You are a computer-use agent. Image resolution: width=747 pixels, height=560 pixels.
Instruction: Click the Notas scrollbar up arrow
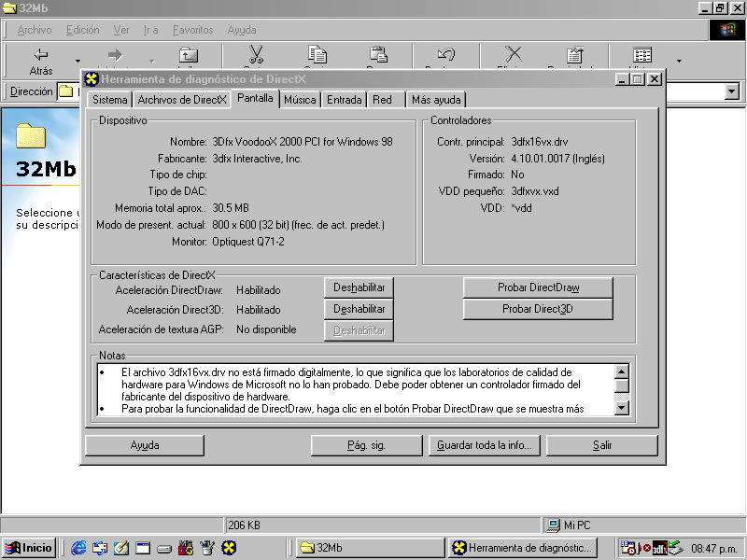click(622, 371)
